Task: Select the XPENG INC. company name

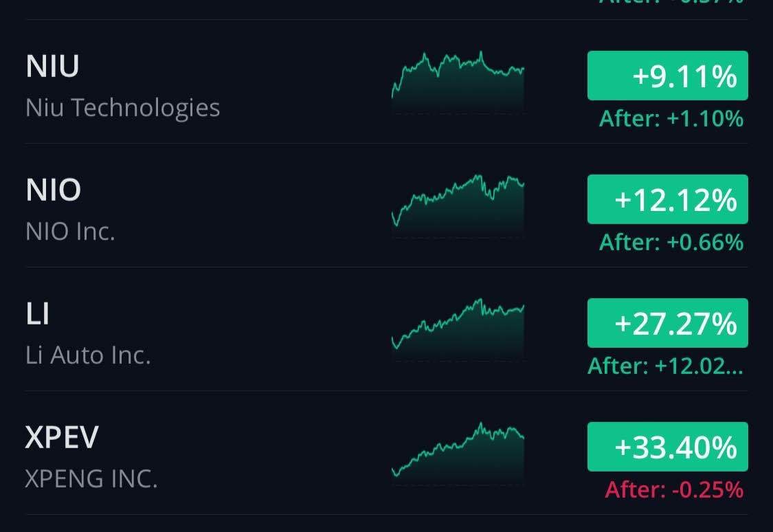Action: click(91, 479)
